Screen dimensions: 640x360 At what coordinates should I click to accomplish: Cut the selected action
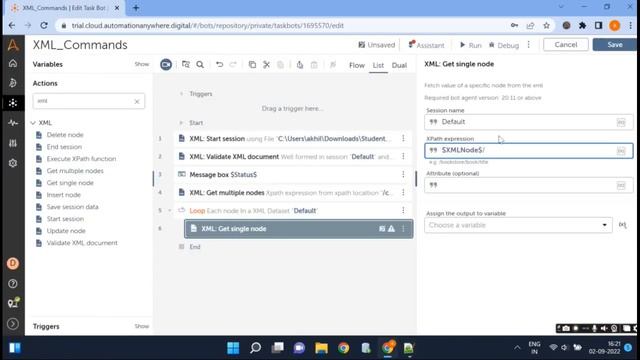click(267, 64)
